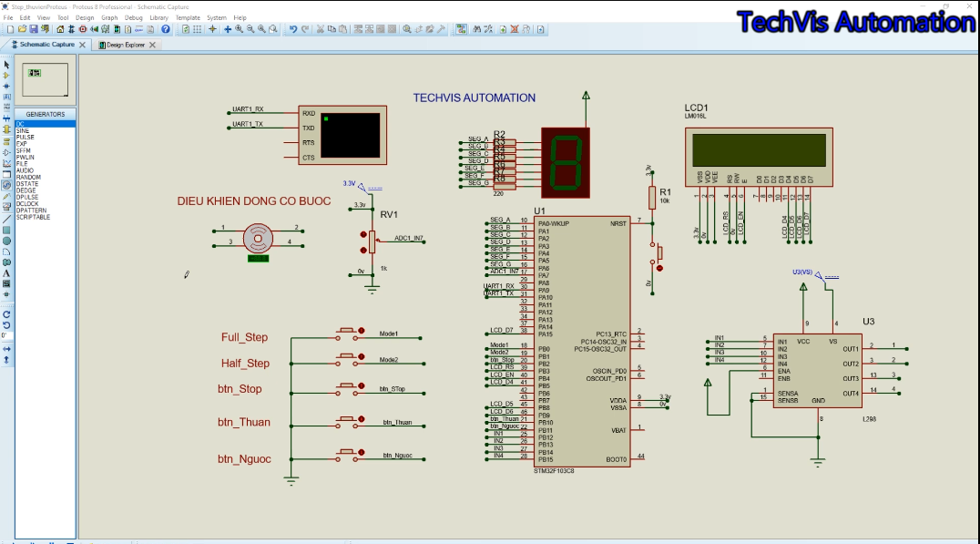The height and width of the screenshot is (544, 980).
Task: Undo the last action
Action: 293,29
